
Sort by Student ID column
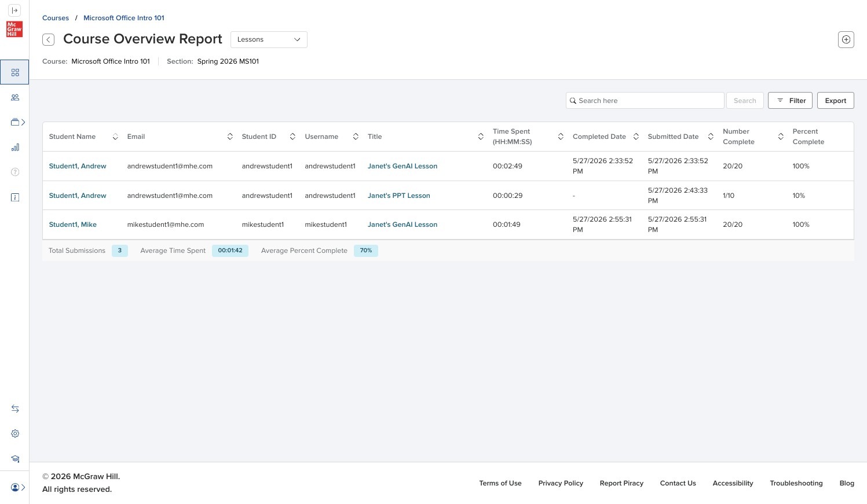(x=292, y=137)
